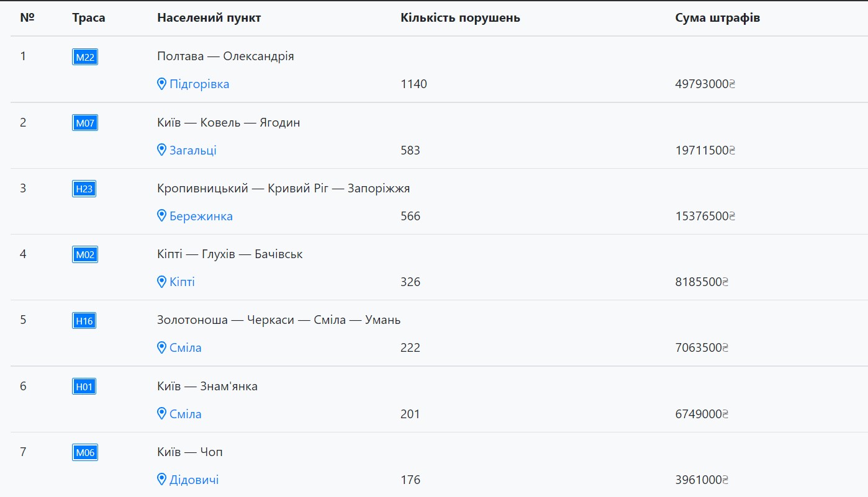This screenshot has height=497, width=868.
Task: Click the Кількість порушень column header
Action: click(460, 18)
